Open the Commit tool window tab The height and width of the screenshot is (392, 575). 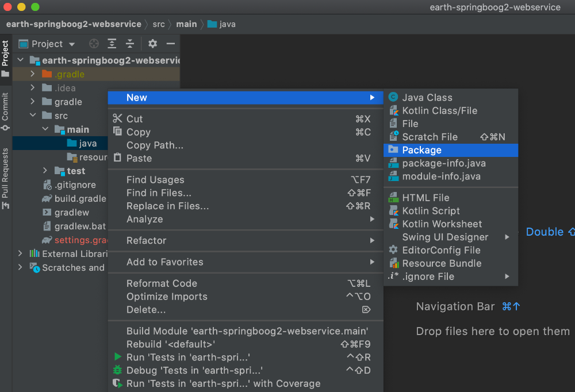point(5,112)
